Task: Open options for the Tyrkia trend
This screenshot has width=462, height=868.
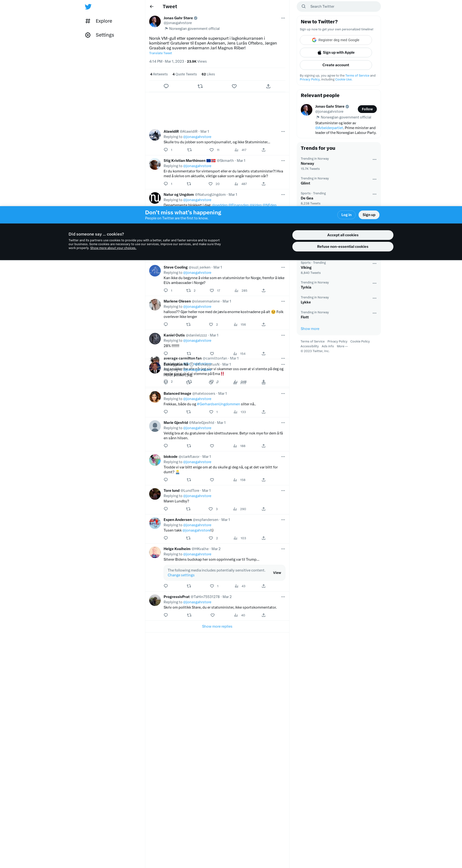Action: 374,283
